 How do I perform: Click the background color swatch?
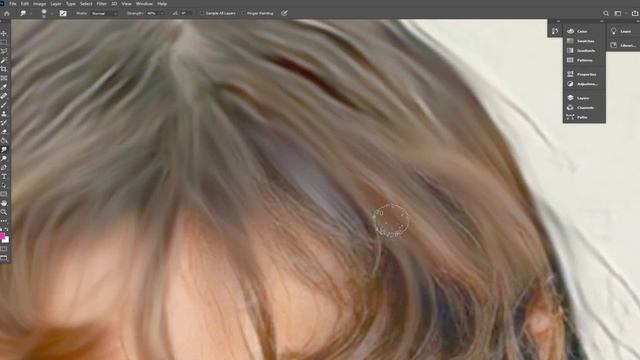click(x=6, y=240)
